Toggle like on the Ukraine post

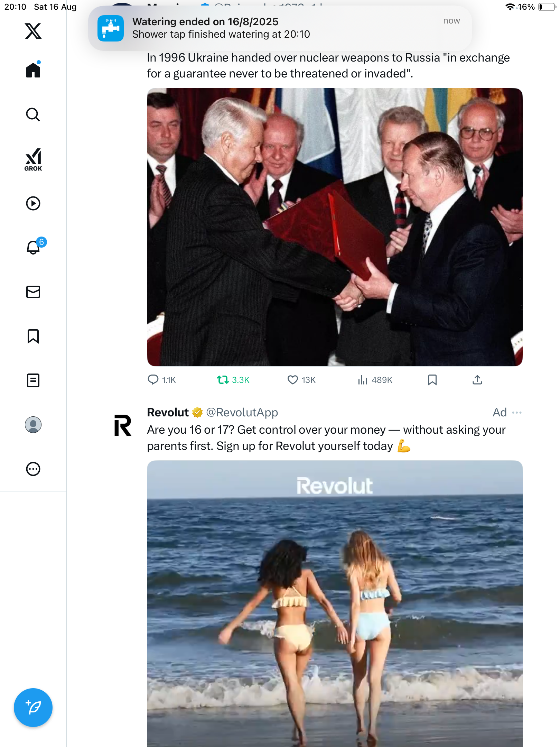292,380
